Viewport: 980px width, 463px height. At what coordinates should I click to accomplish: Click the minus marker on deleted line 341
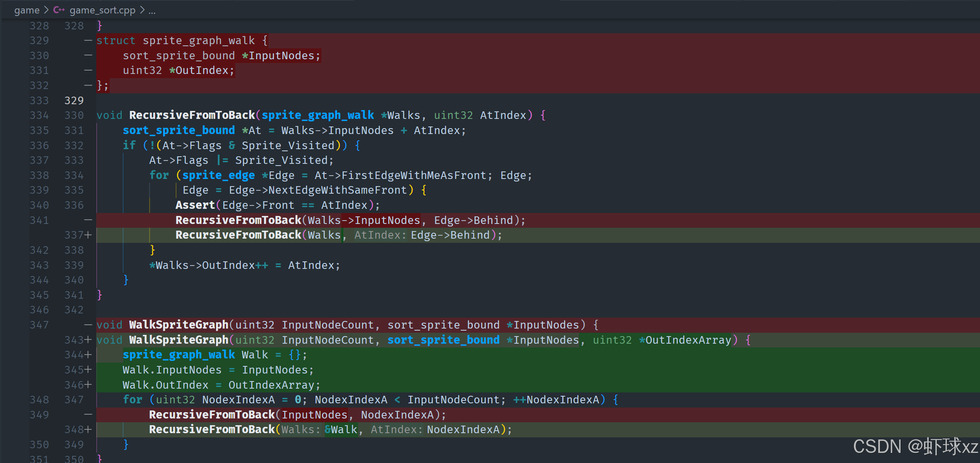click(x=88, y=220)
